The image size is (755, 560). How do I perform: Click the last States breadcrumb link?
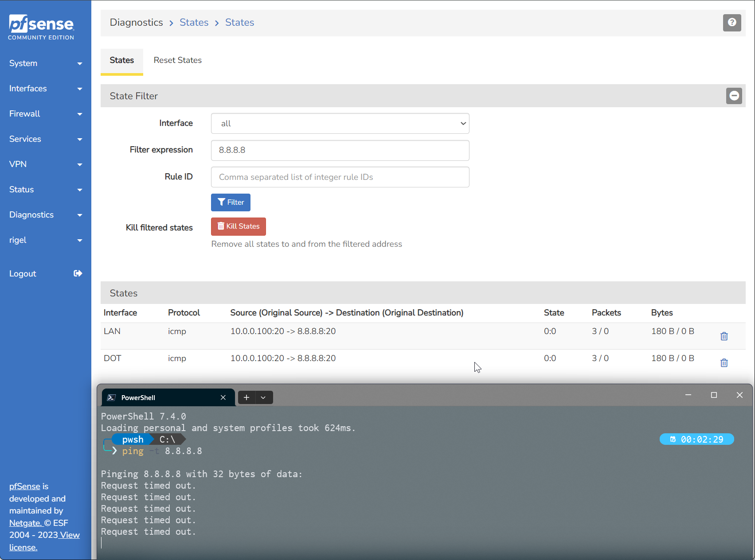tap(239, 22)
